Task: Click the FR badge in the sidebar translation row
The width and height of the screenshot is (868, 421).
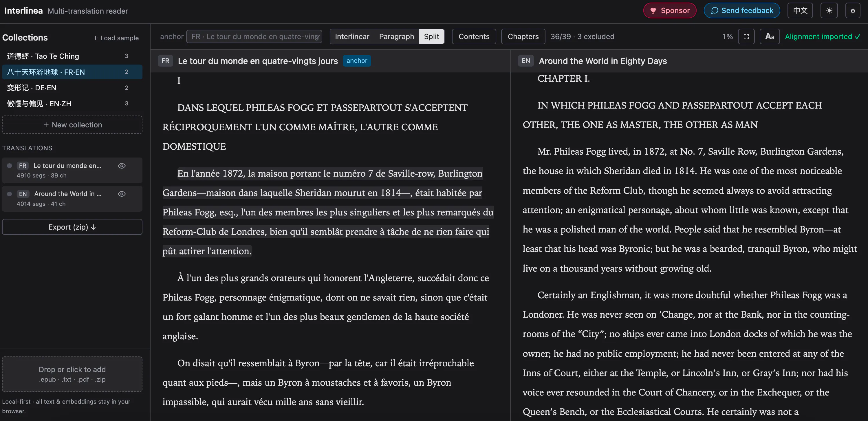Action: 23,166
